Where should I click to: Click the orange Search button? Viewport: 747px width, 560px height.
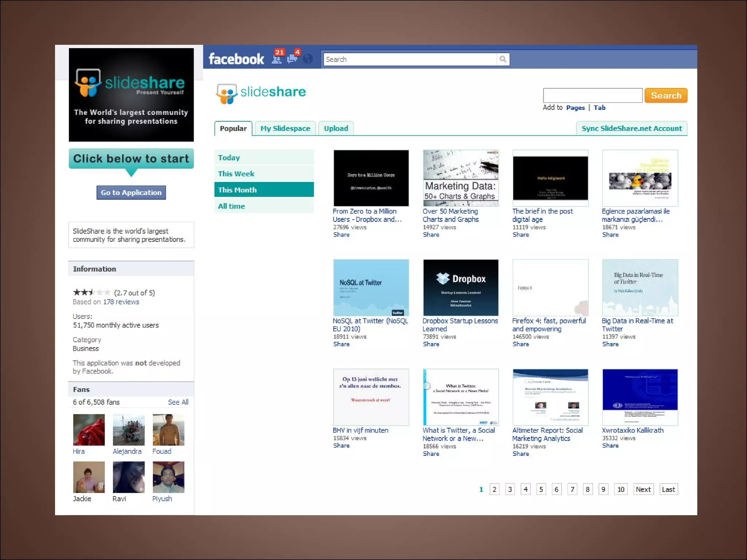(666, 96)
